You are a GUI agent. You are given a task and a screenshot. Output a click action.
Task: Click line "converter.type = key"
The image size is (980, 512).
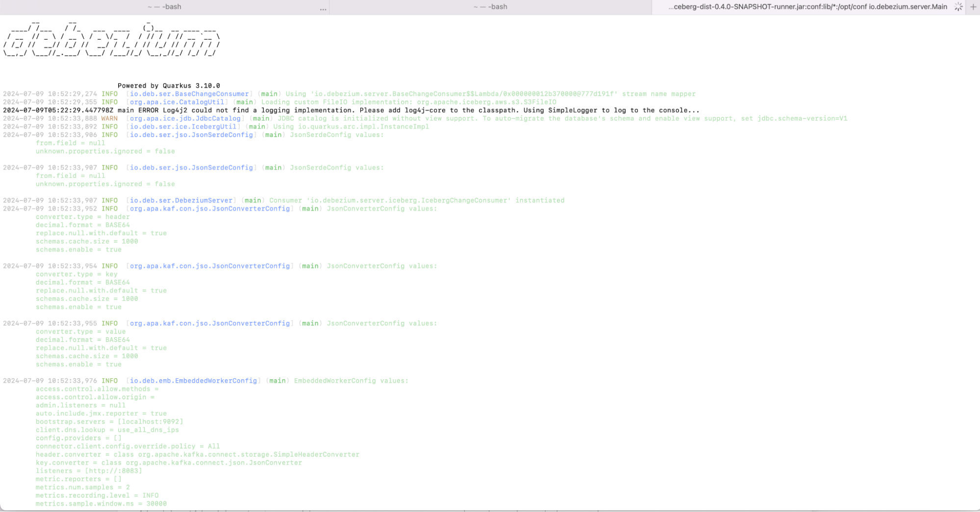pos(76,274)
